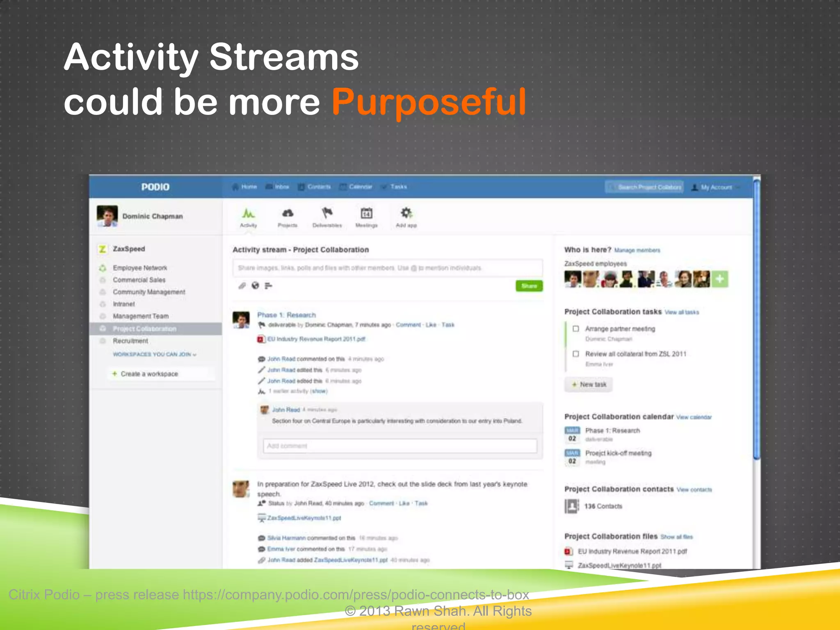Open EU Industry Revenue Report 2011.pdf attachment in feed
Screen dimensions: 840x630
click(316, 339)
